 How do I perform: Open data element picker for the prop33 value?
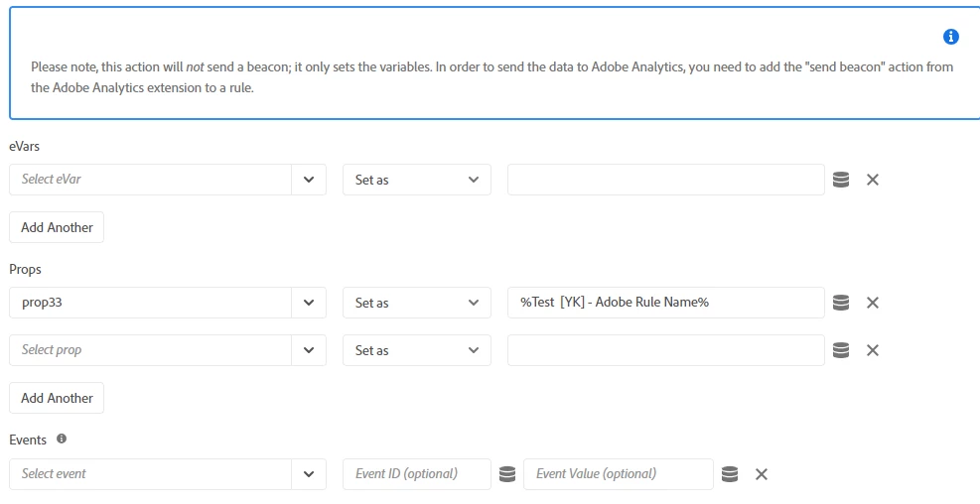840,303
